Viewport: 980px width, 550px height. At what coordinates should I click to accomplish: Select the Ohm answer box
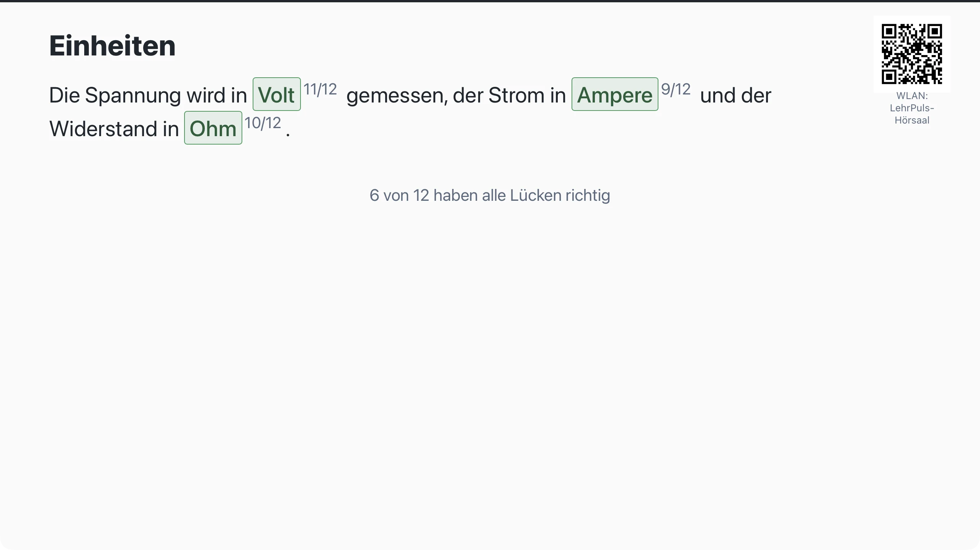point(213,128)
